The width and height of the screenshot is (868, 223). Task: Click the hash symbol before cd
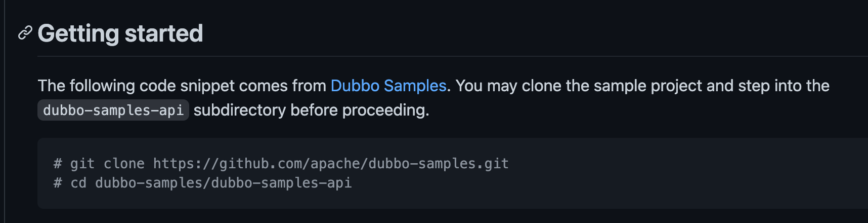58,183
